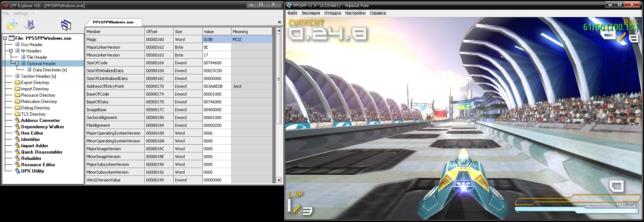
Task: Select Section Headers [x] tree item
Action: pyautogui.click(x=38, y=76)
